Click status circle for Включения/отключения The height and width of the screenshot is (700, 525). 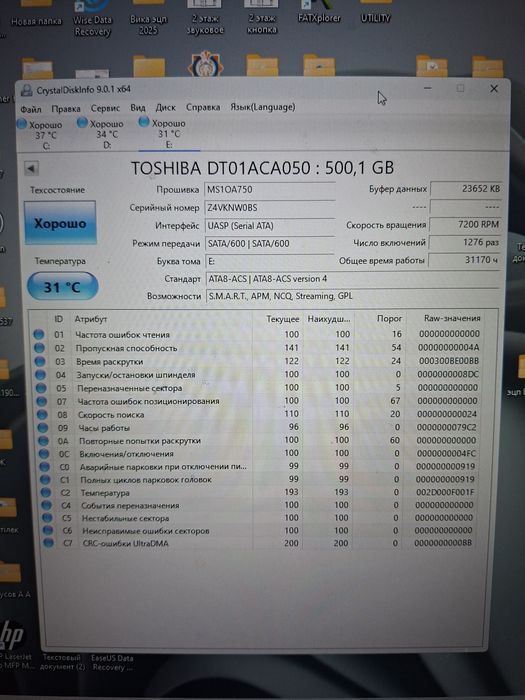(44, 454)
